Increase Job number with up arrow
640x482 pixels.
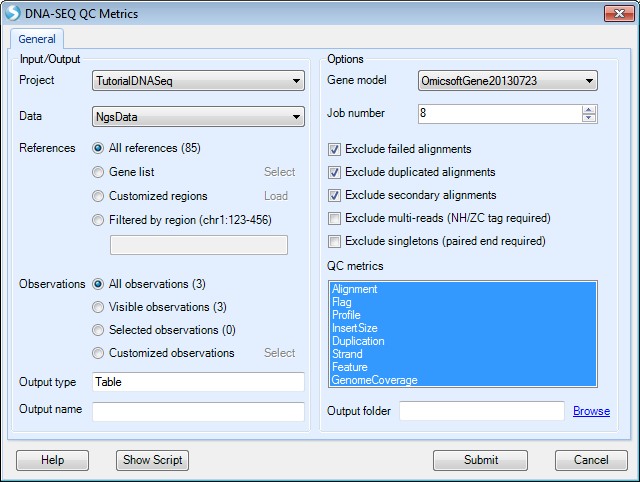pos(589,109)
